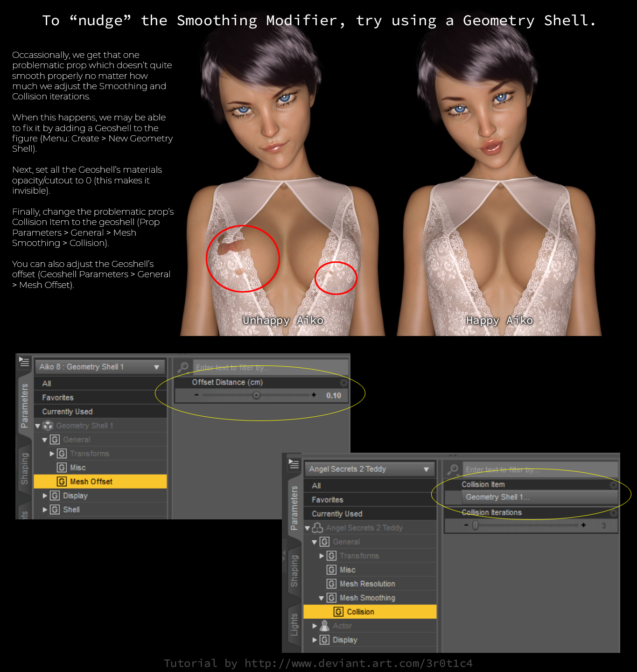Click the Offset Distance slider handle
The height and width of the screenshot is (672, 637).
(x=256, y=395)
